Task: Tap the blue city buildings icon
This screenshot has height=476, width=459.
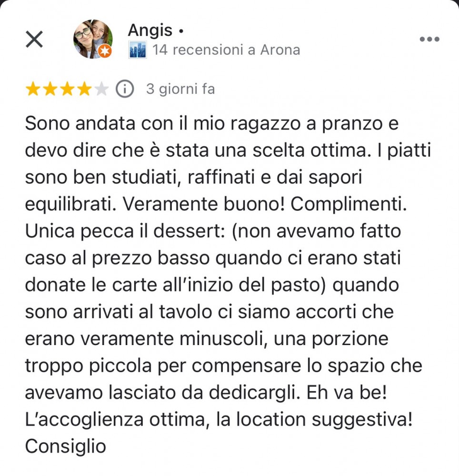Action: click(x=138, y=50)
